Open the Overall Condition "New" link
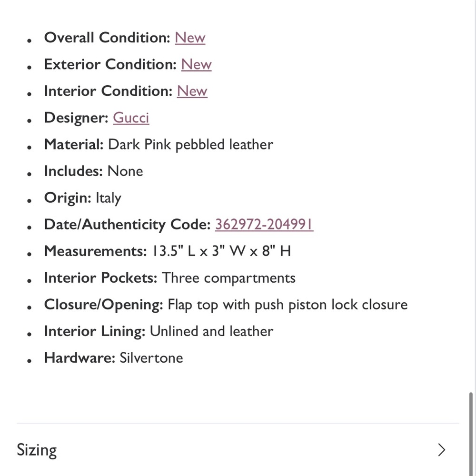 (190, 38)
